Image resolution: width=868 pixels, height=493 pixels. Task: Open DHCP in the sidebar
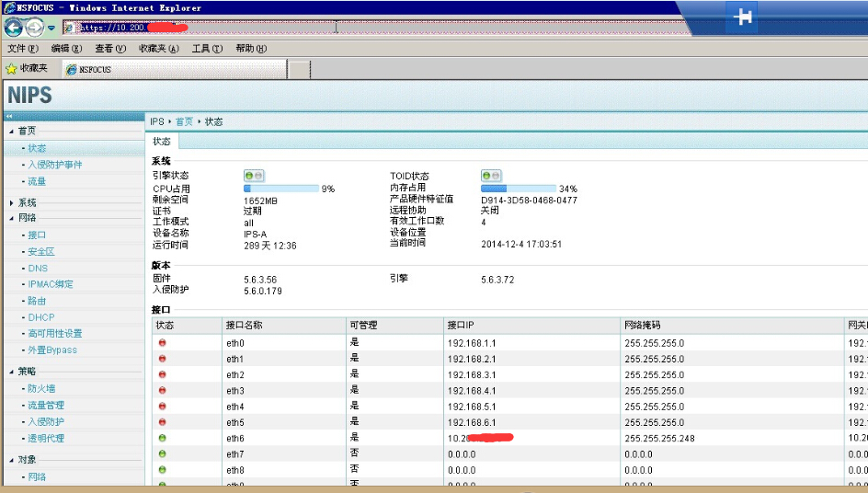click(41, 317)
